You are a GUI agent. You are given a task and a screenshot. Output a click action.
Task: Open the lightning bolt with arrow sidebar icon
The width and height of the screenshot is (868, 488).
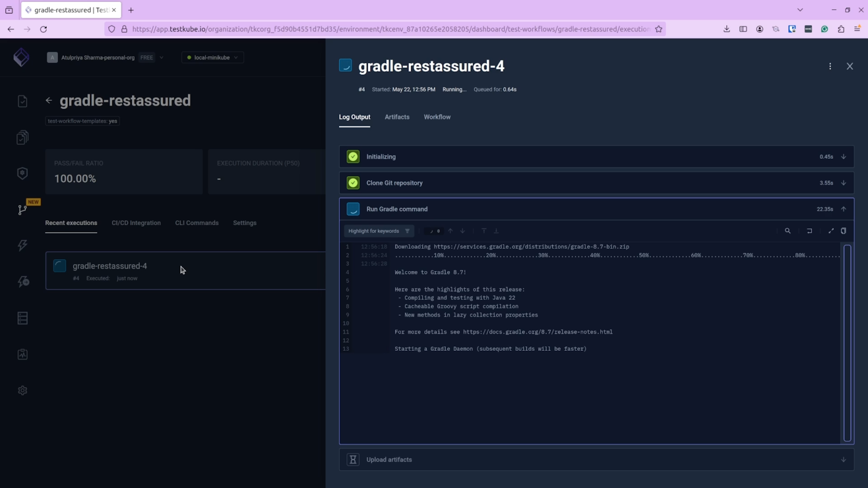point(23,282)
